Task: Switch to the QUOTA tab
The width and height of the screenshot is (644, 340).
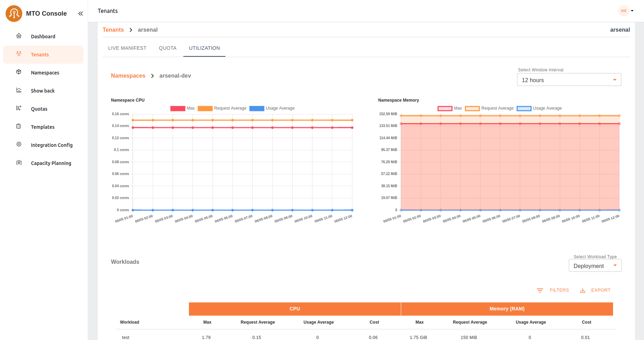Action: [168, 48]
